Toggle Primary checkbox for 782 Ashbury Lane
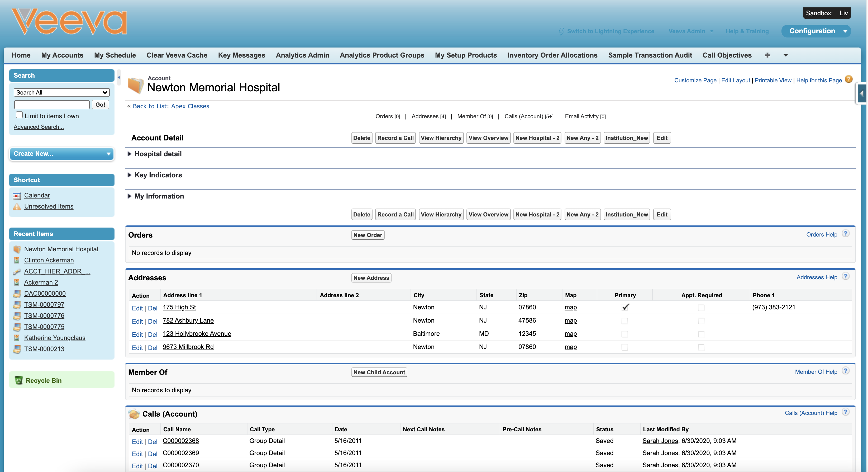Viewport: 868px width, 472px height. point(625,321)
